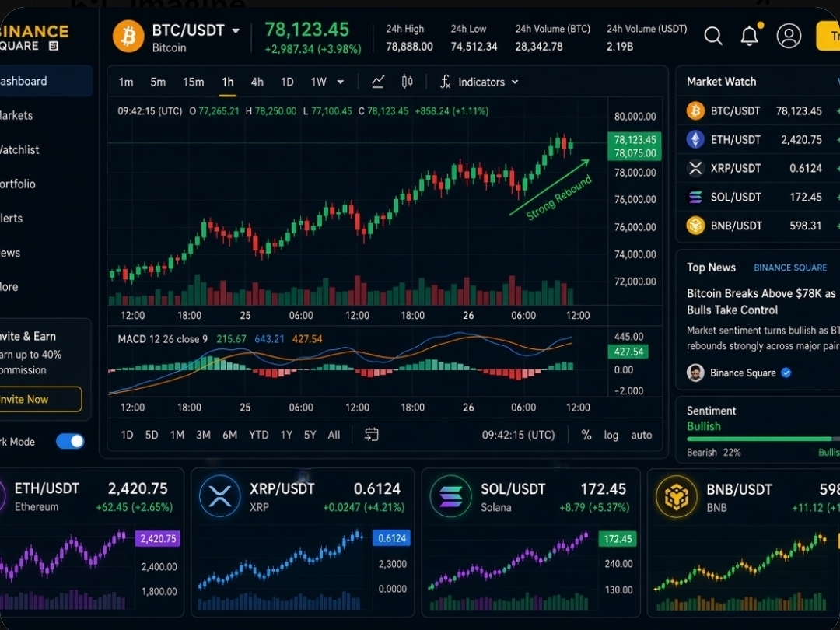Expand the Indicators dropdown

pyautogui.click(x=488, y=82)
